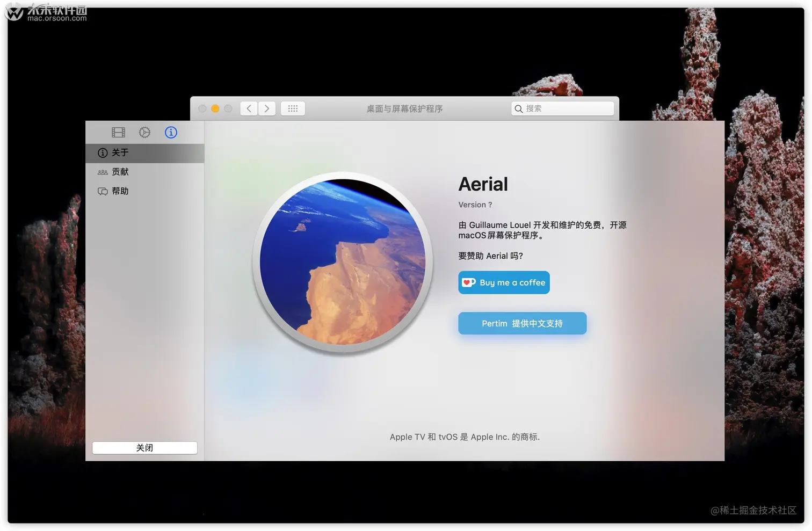Click the yellow minimize window button
Image resolution: width=812 pixels, height=531 pixels.
pos(215,108)
